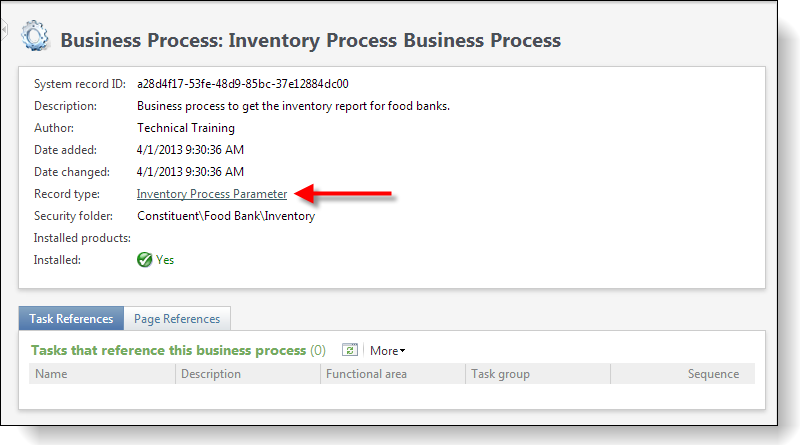The width and height of the screenshot is (800, 445).
Task: Sort by the Sequence column header
Action: pos(712,374)
